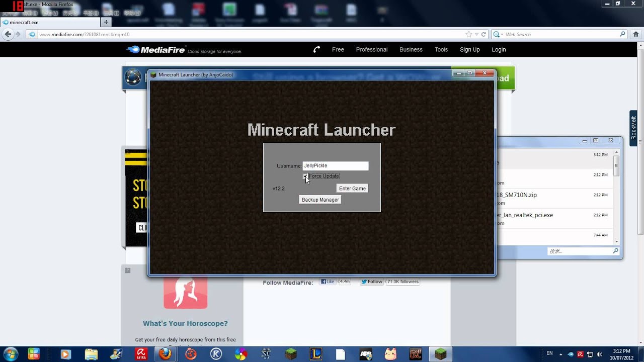Click Firefox forward arrow button
The image size is (644, 362).
point(18,34)
